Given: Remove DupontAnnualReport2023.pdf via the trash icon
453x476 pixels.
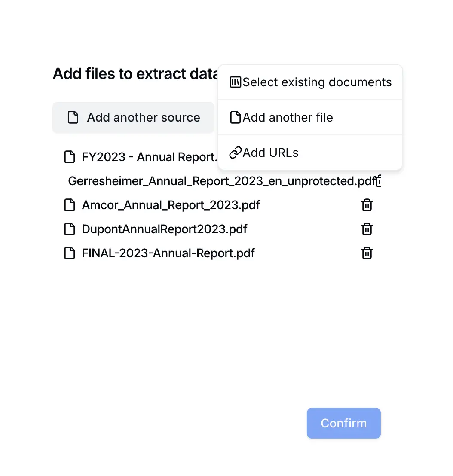Looking at the screenshot, I should (367, 229).
